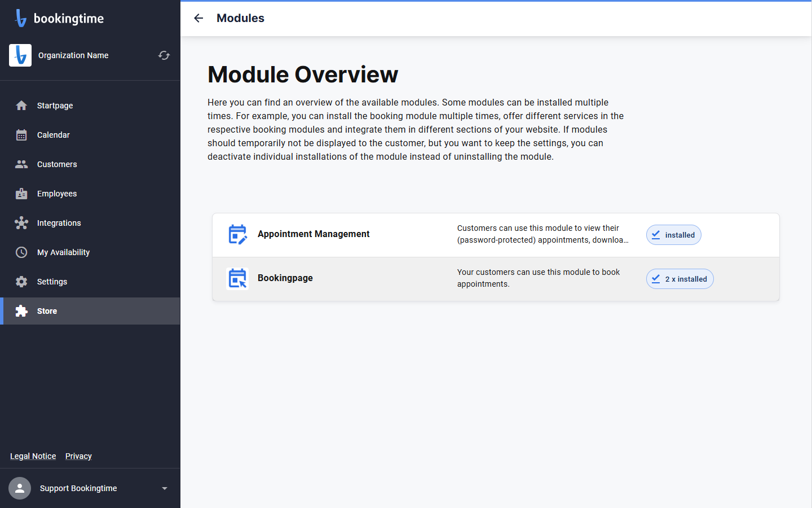The width and height of the screenshot is (812, 508).
Task: Click the 2 x installed badge
Action: click(679, 279)
